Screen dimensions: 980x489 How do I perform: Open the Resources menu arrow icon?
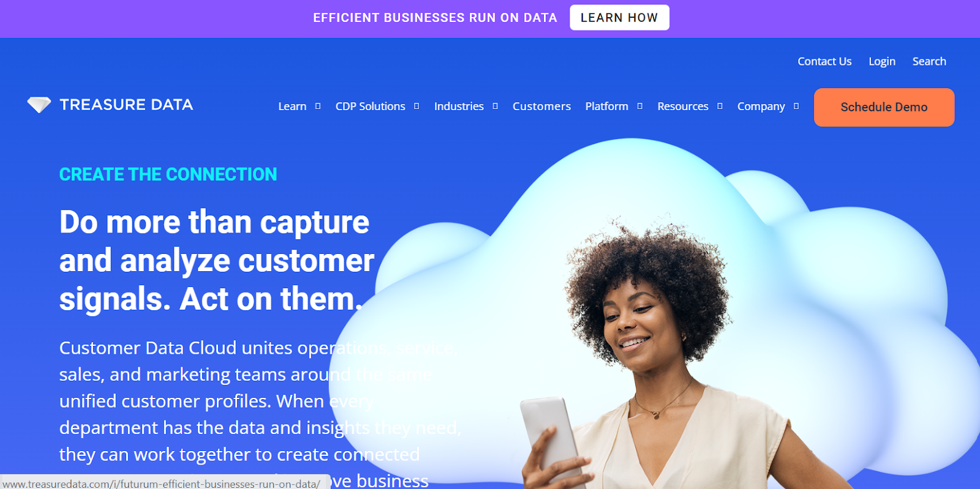(720, 106)
